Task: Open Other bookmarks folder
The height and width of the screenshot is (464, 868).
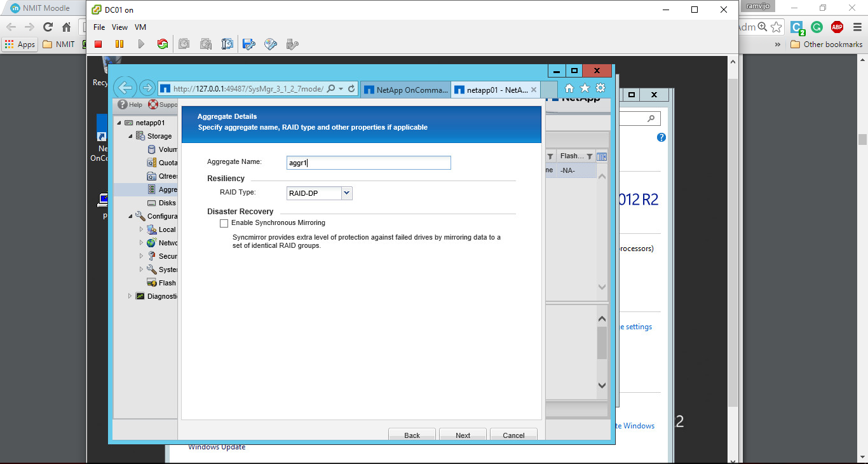Action: pos(827,44)
